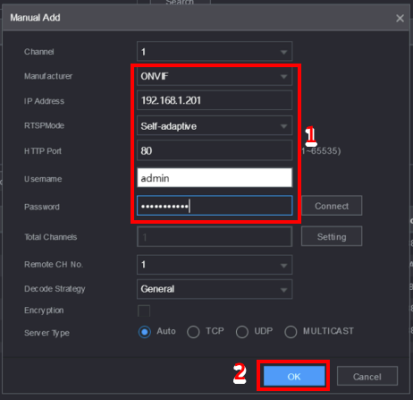The width and height of the screenshot is (413, 400).
Task: Choose the UDP server type
Action: click(x=242, y=332)
